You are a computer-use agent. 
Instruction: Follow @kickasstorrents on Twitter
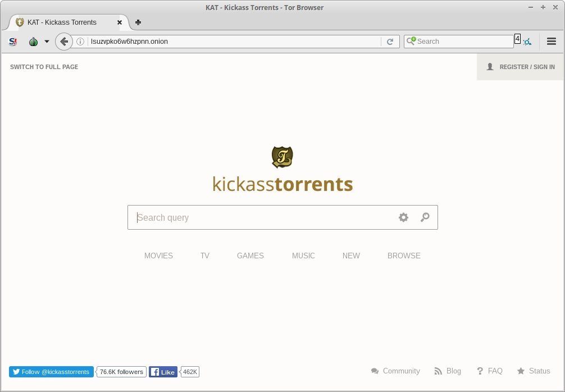51,372
